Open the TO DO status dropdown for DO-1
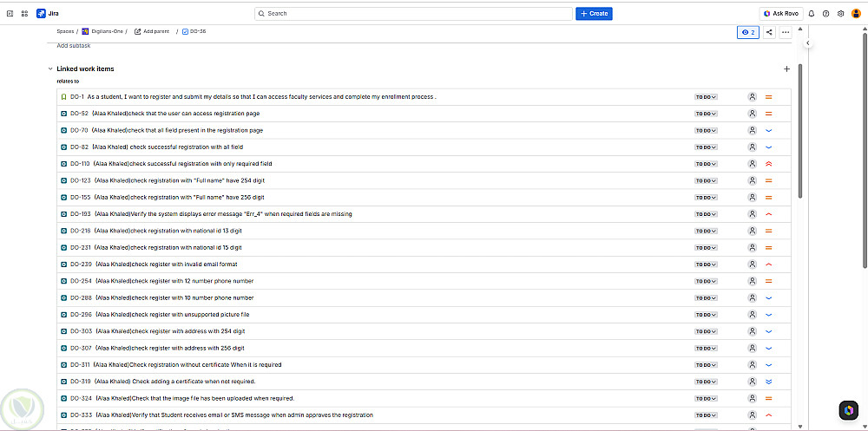This screenshot has width=868, height=431. (x=706, y=97)
